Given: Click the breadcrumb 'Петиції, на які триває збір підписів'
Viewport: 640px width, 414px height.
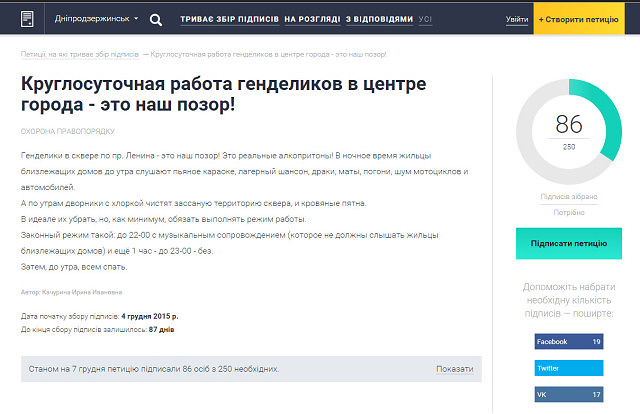Looking at the screenshot, I should point(80,53).
